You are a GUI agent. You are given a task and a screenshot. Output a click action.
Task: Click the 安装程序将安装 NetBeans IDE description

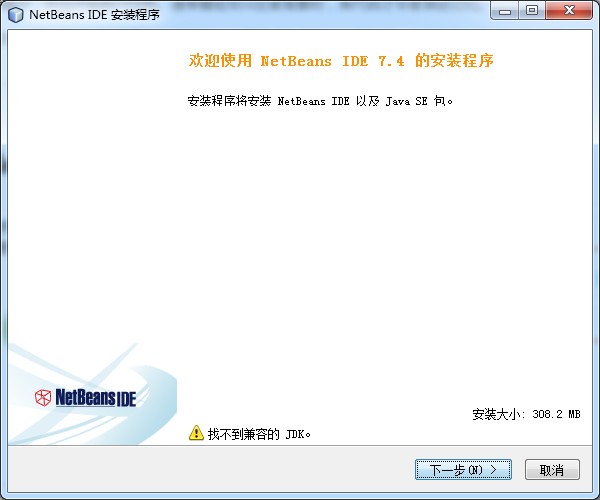[320, 101]
